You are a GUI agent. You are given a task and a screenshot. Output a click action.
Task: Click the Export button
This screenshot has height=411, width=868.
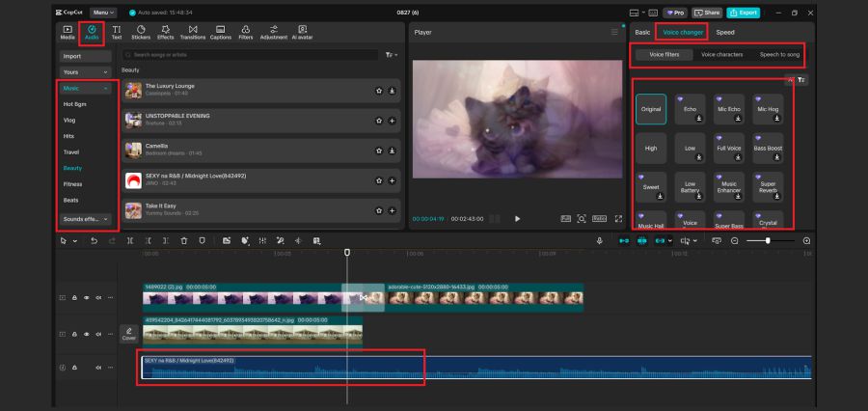point(743,12)
